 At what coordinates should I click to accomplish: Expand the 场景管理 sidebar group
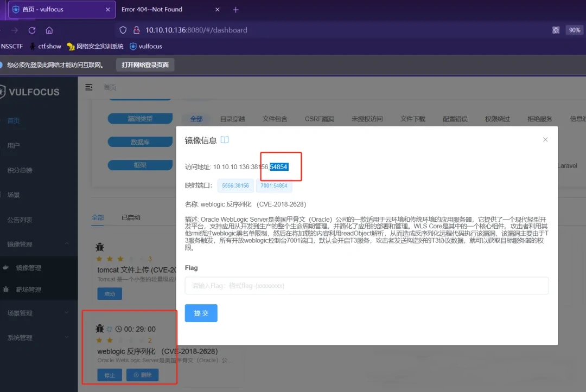(39, 313)
